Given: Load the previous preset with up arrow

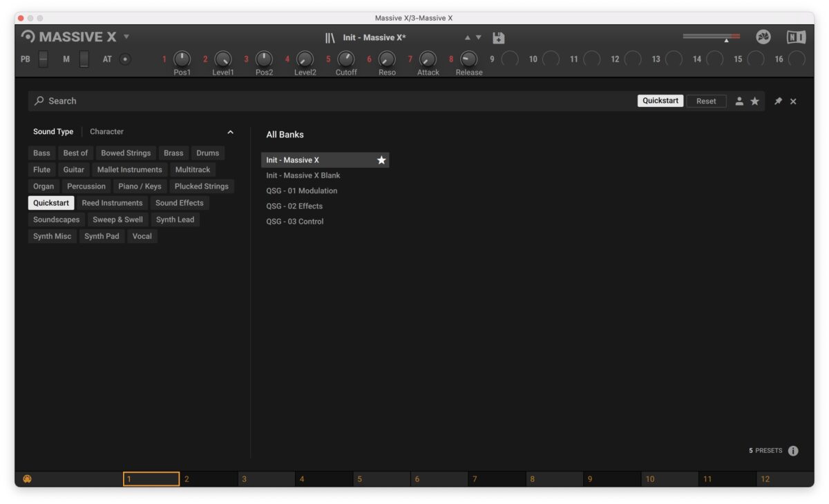Looking at the screenshot, I should tap(468, 38).
